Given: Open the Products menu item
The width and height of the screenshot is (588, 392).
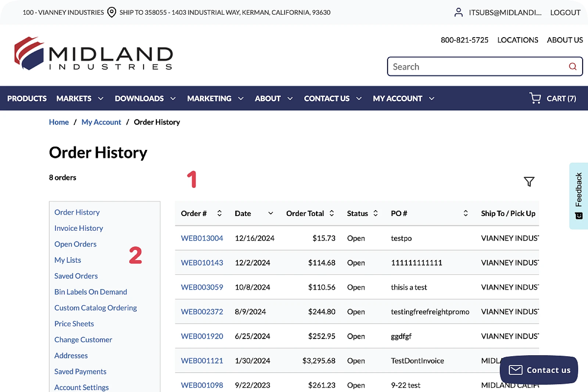Looking at the screenshot, I should click(x=27, y=98).
